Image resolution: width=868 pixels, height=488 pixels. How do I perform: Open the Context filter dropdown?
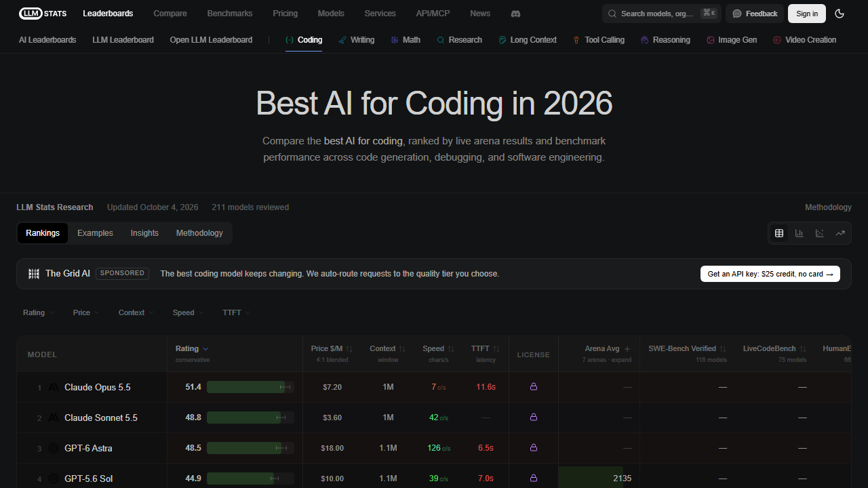pos(136,312)
